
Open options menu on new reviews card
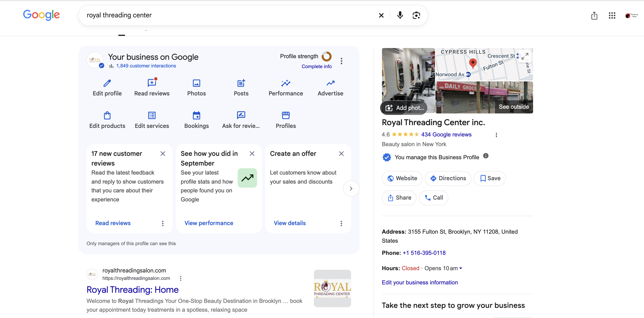[163, 223]
